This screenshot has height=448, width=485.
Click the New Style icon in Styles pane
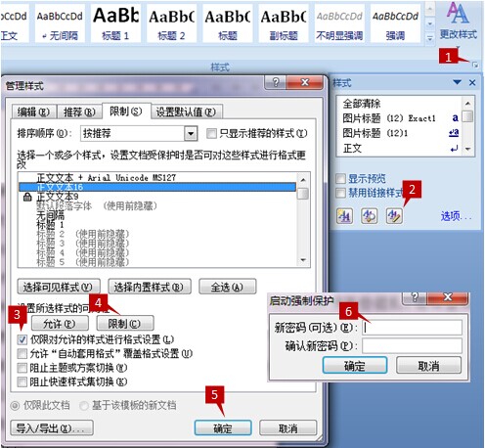pyautogui.click(x=344, y=216)
